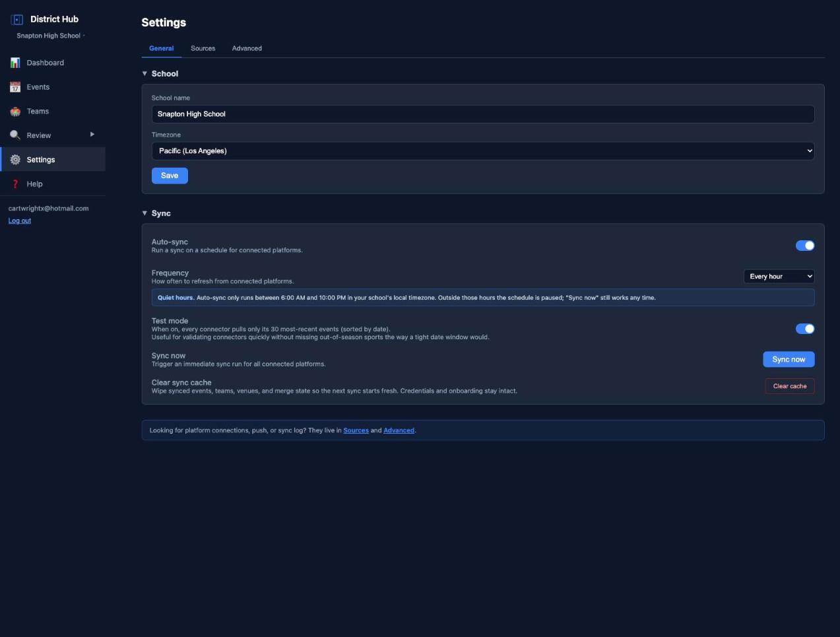The width and height of the screenshot is (840, 637).
Task: Click the Test mode label
Action: click(x=170, y=321)
